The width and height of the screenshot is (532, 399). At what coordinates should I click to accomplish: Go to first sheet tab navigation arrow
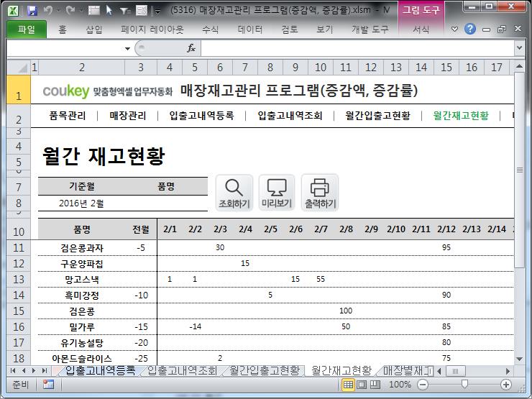[x=13, y=370]
